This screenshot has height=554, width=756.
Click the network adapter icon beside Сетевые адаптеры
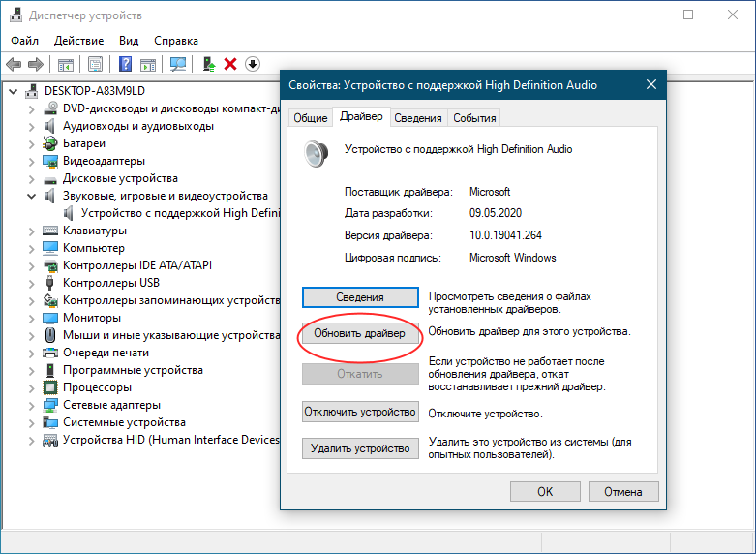(x=50, y=405)
